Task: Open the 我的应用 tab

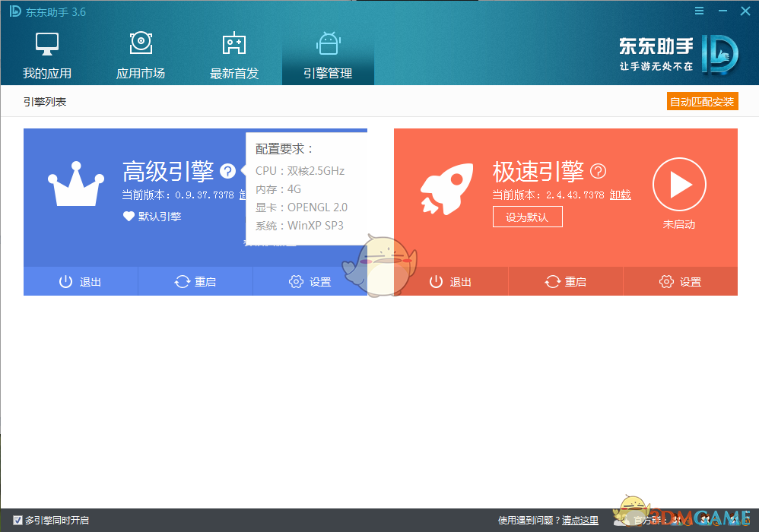Action: 47,55
